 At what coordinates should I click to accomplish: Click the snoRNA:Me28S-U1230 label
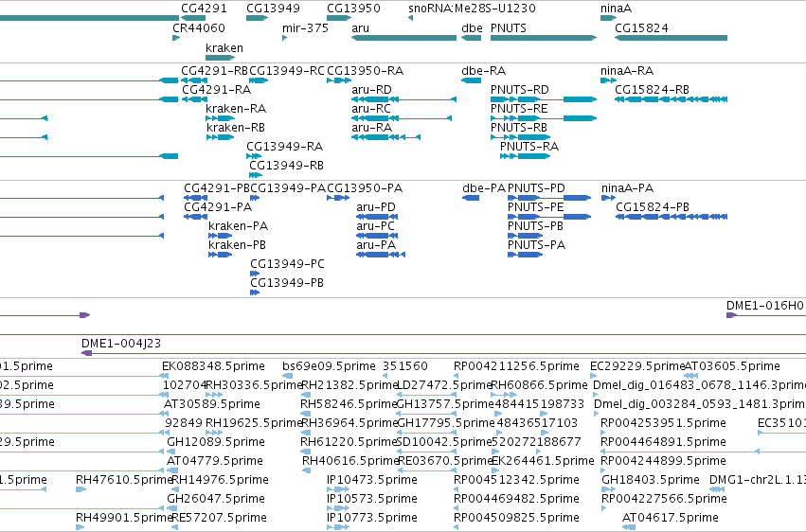(472, 9)
